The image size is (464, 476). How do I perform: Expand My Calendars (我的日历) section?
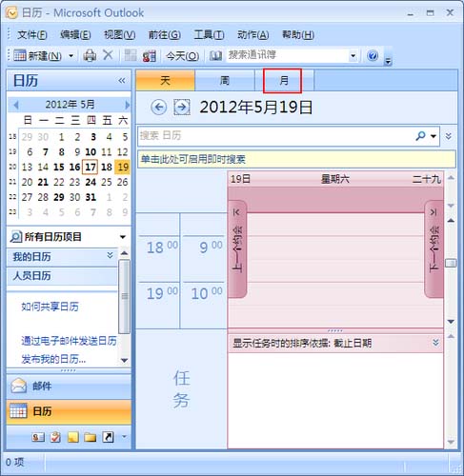pyautogui.click(x=110, y=255)
